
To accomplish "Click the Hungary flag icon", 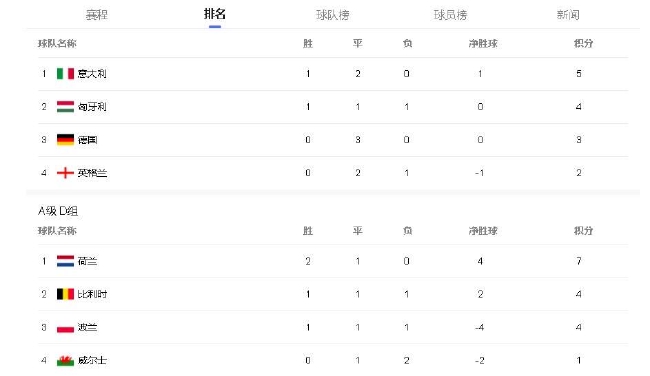I will tap(65, 107).
